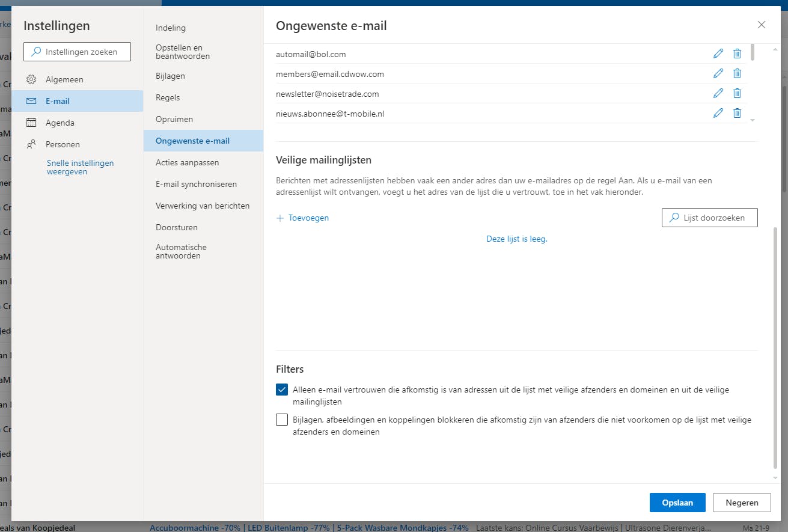Edit nieuws.abonnee@t-mobile.nl with pencil icon
This screenshot has height=532, width=788.
click(718, 113)
